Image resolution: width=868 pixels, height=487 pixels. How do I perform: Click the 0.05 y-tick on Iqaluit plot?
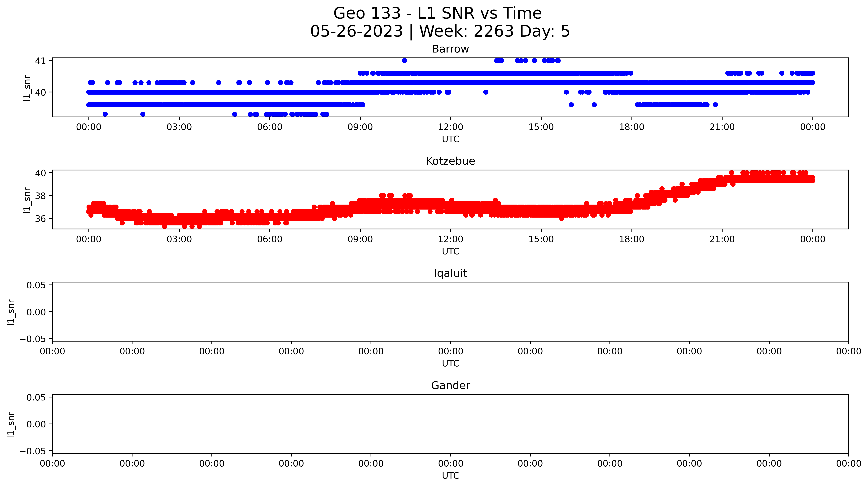pos(36,285)
